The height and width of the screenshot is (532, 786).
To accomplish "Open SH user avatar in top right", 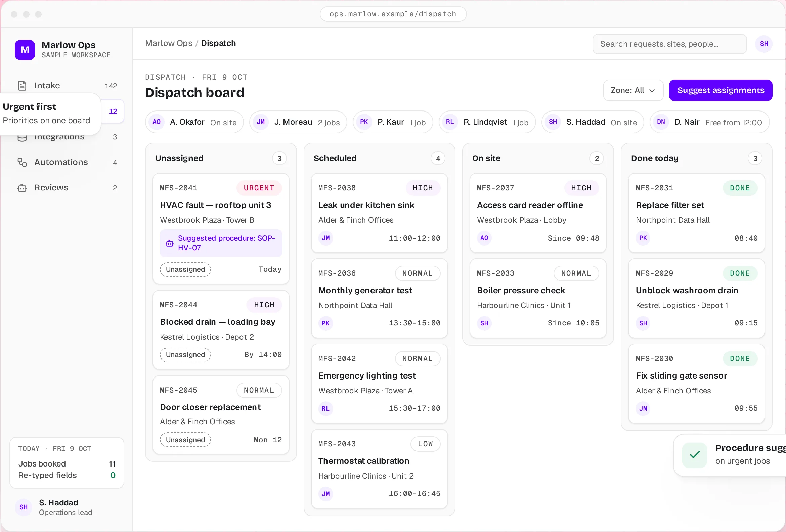I will tap(764, 44).
